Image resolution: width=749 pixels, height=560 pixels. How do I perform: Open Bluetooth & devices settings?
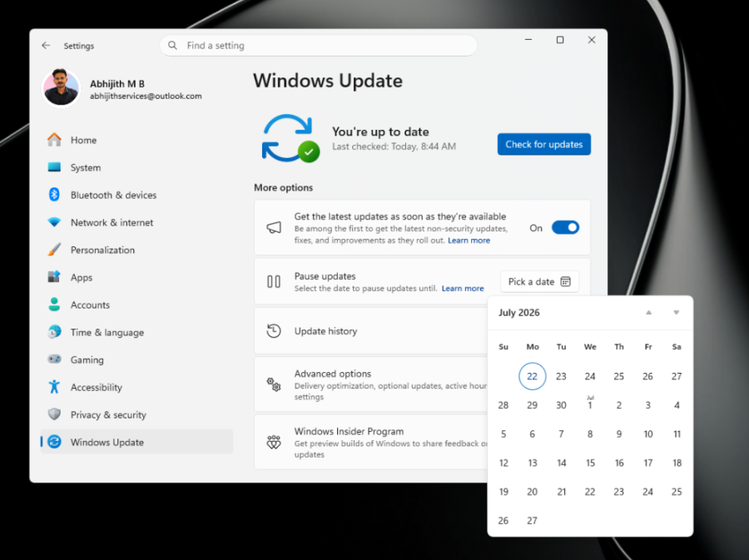136,195
